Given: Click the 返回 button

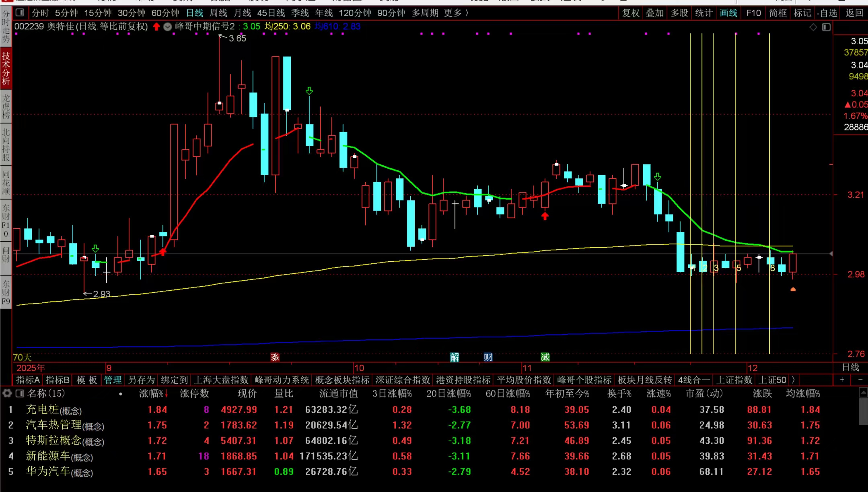Looking at the screenshot, I should [x=854, y=13].
